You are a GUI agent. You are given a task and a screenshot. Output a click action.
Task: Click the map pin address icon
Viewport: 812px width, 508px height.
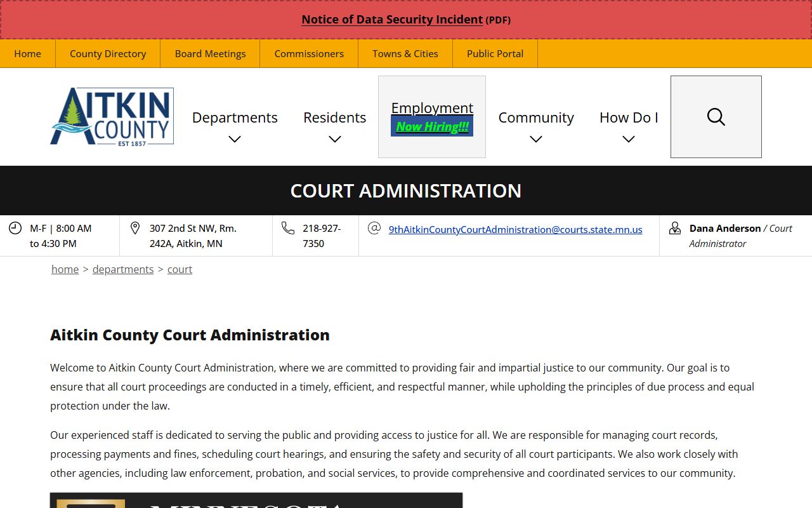coord(134,228)
